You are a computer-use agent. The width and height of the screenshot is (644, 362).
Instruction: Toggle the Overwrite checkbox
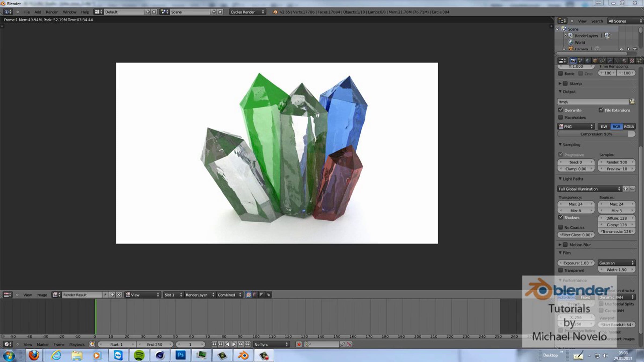tap(561, 110)
